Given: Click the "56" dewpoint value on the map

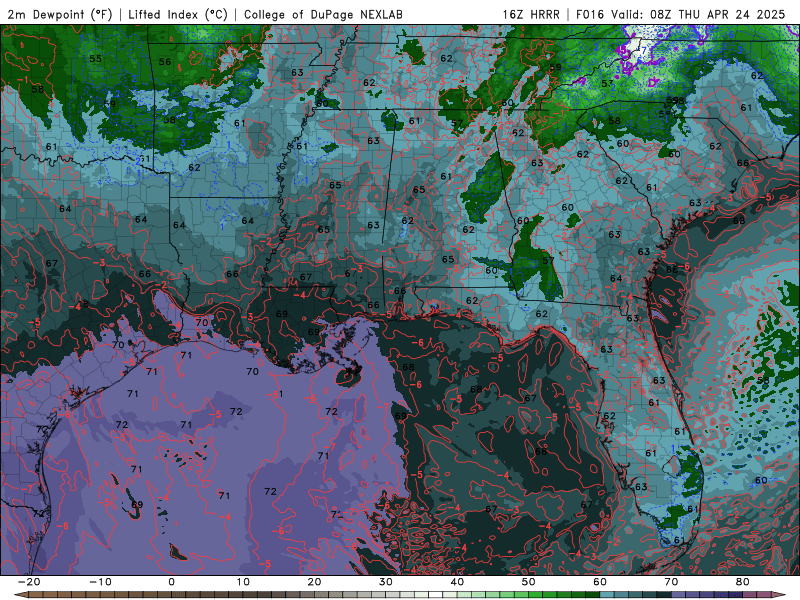Looking at the screenshot, I should 165,62.
